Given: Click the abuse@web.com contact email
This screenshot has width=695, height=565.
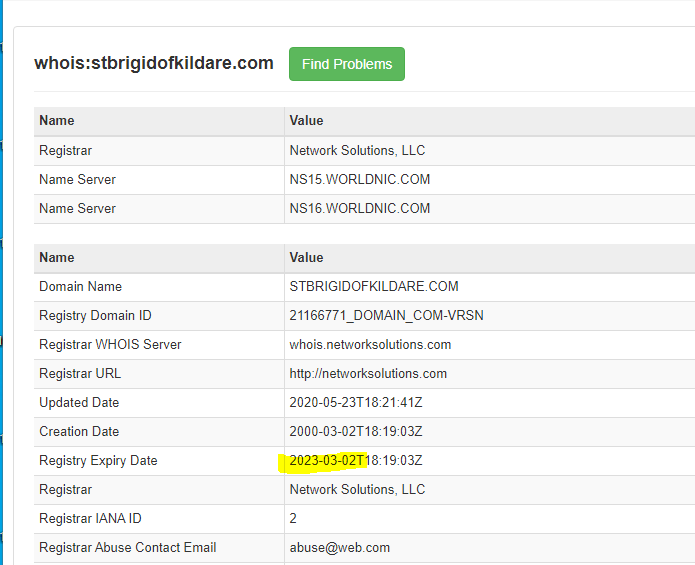Looking at the screenshot, I should click(x=339, y=548).
